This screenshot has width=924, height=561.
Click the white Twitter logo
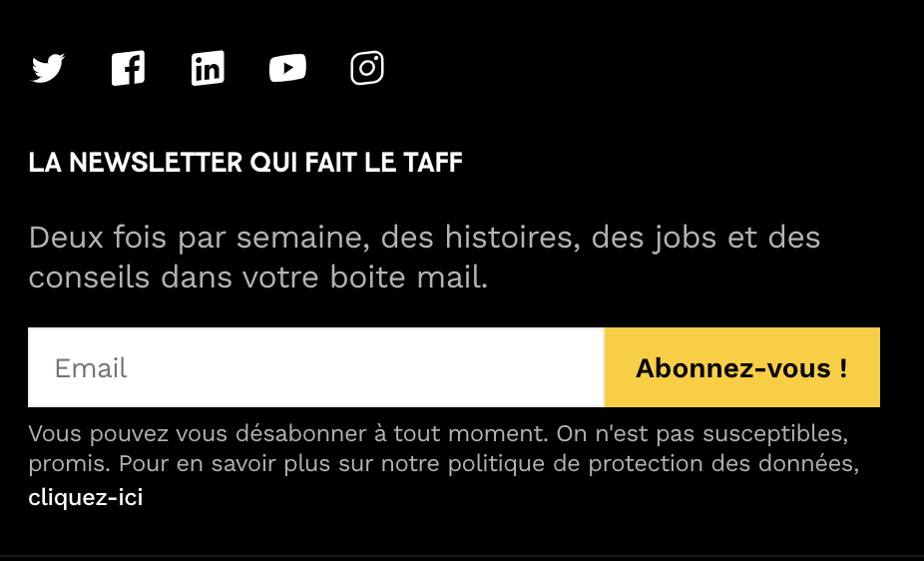click(x=48, y=68)
